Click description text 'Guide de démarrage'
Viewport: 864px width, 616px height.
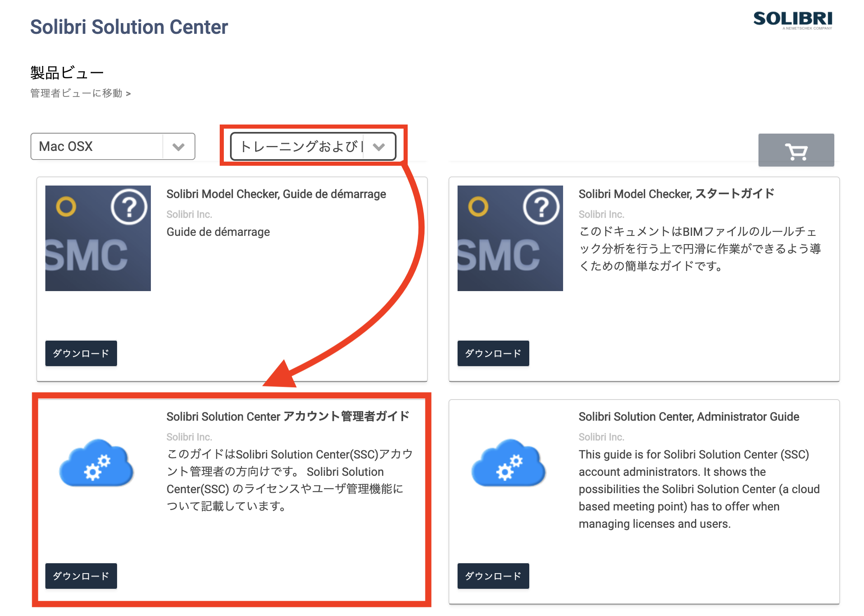pyautogui.click(x=218, y=232)
